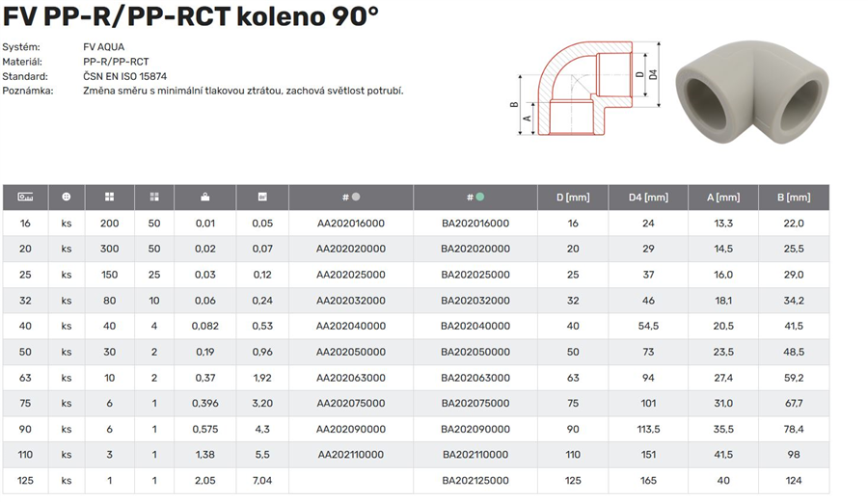Click weight value 2,05
The width and height of the screenshot is (868, 502).
pos(204,481)
